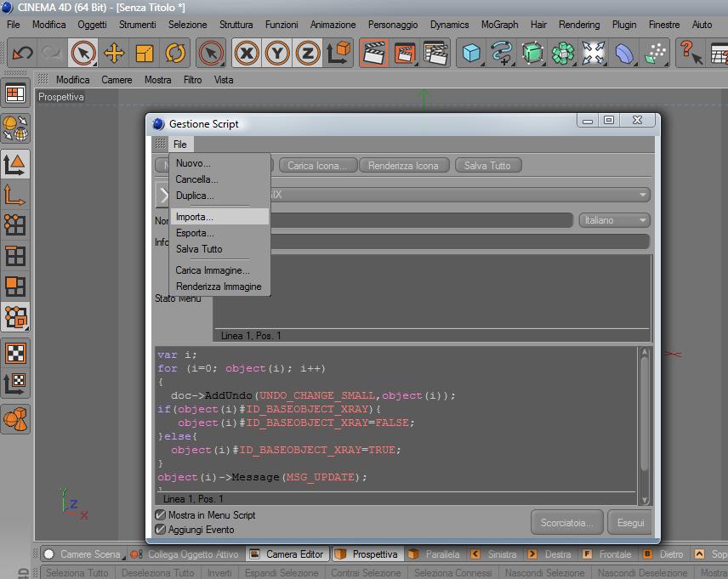Click the Render View clapperboard icon

coord(373,54)
